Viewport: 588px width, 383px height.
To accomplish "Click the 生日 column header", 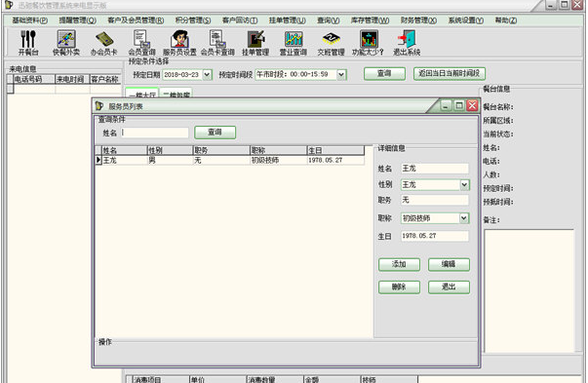I will (x=335, y=150).
